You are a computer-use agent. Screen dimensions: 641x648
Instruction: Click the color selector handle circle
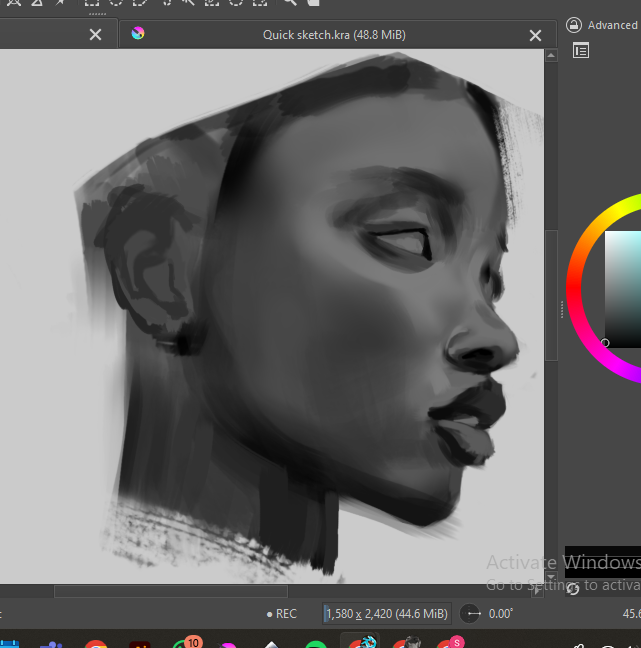pos(605,343)
